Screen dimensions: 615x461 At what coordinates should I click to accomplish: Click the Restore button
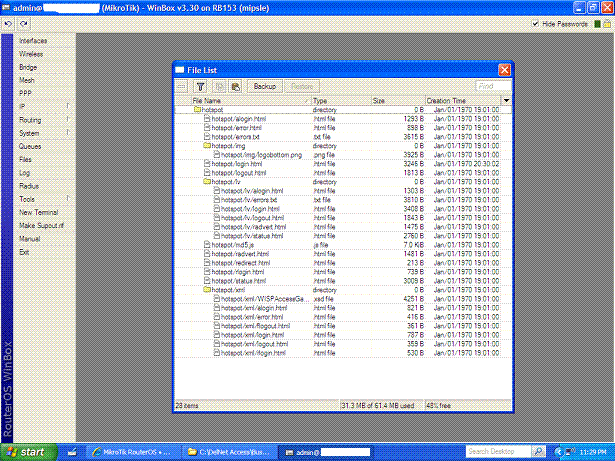point(302,86)
